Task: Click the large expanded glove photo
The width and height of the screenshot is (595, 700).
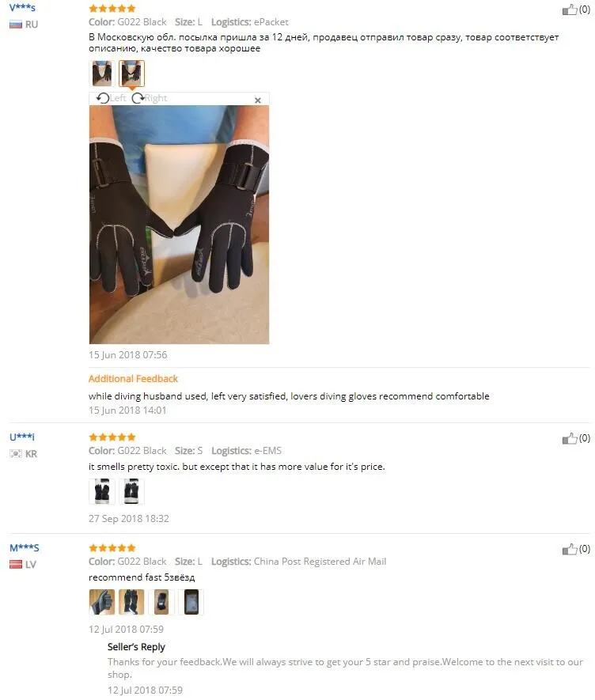Action: [179, 225]
